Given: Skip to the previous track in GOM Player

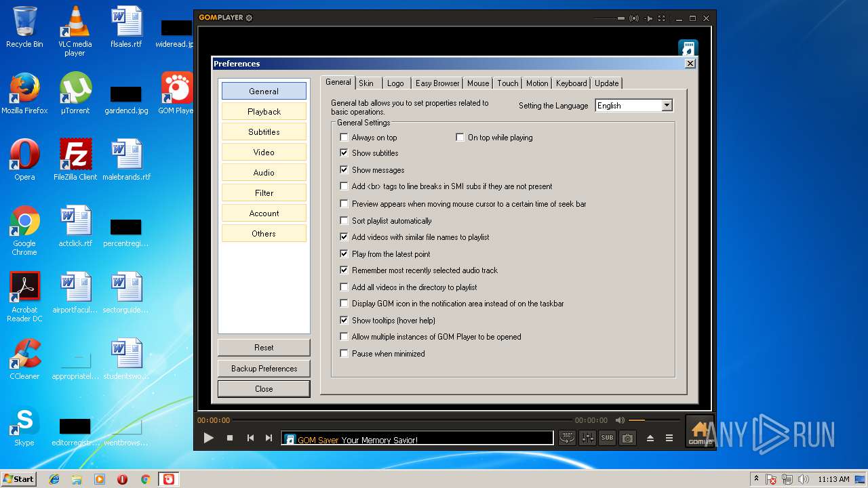Looking at the screenshot, I should (250, 439).
